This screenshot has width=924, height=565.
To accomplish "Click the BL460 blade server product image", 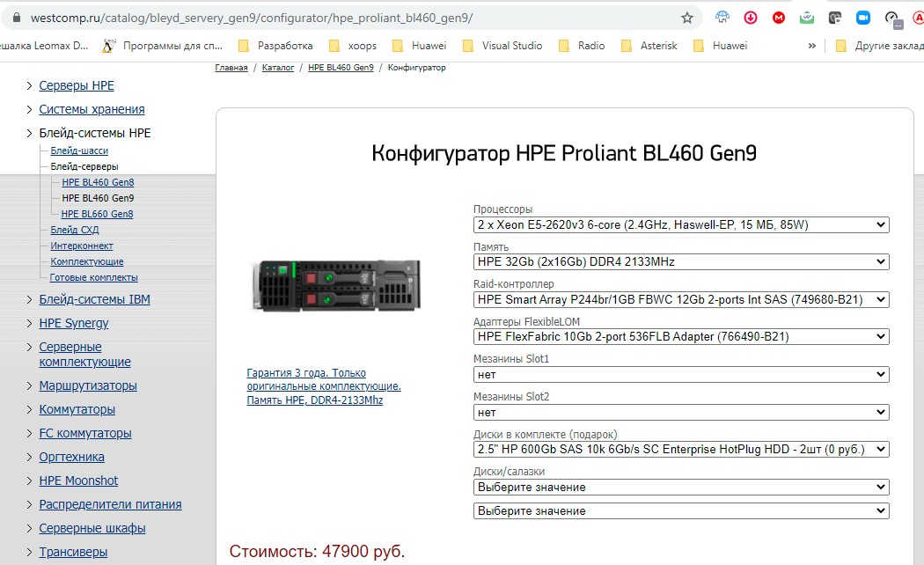I will click(336, 286).
